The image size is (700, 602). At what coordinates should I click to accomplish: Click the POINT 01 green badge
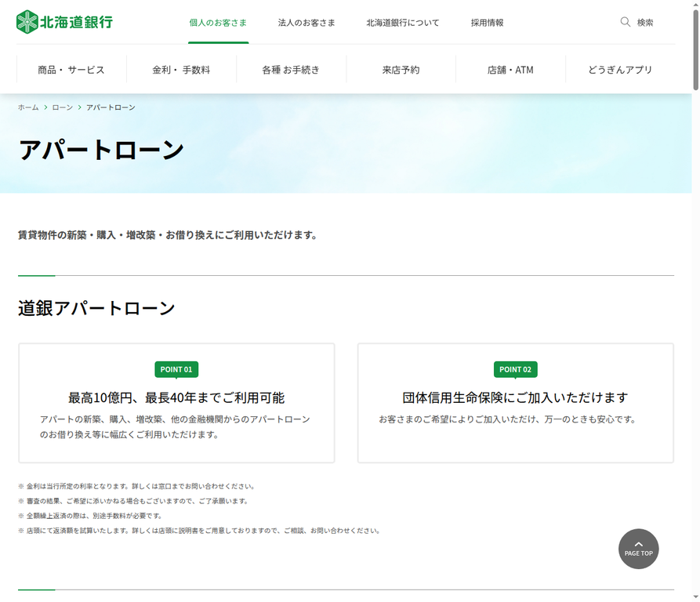coord(176,369)
